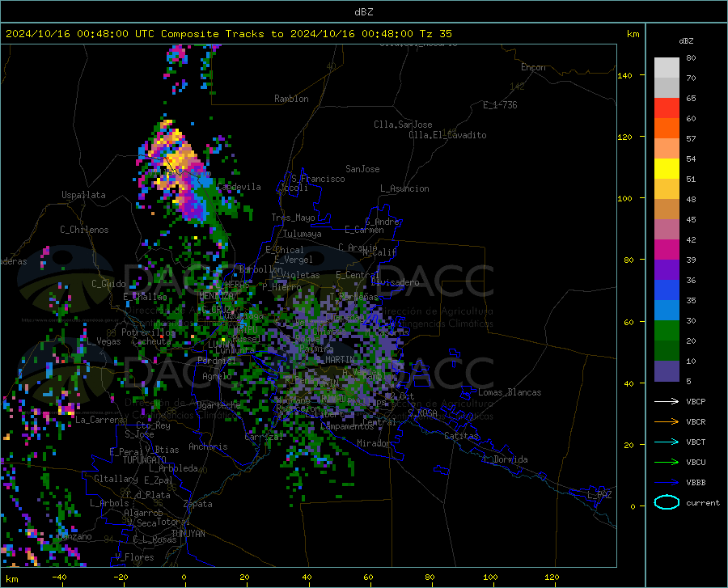
Task: Click the SanJose label on the map
Action: pyautogui.click(x=362, y=169)
